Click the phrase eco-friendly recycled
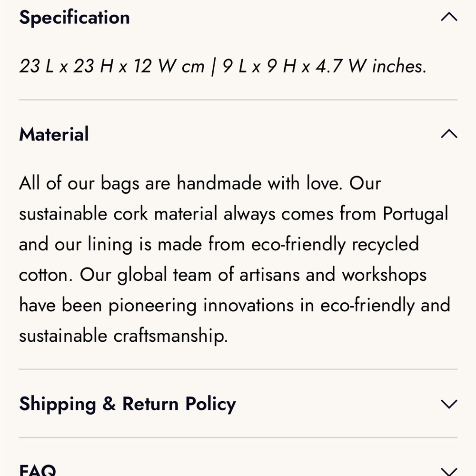 point(335,244)
